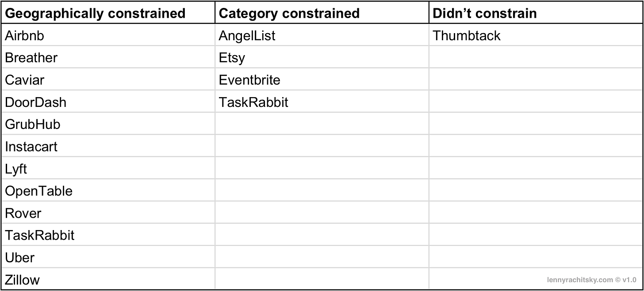
Task: Click the Airbnb cell
Action: pos(108,35)
